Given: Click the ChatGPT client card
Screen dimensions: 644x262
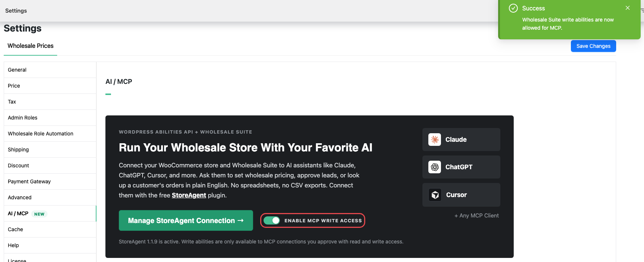Looking at the screenshot, I should pyautogui.click(x=461, y=167).
